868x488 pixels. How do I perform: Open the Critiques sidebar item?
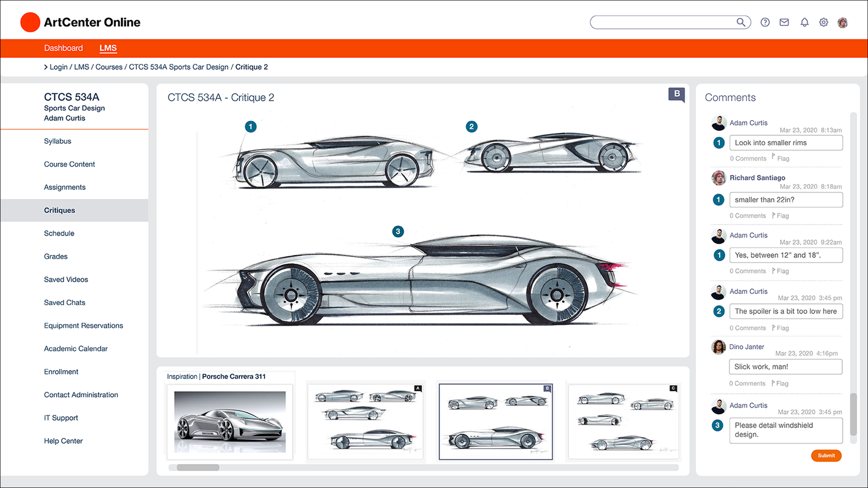click(x=59, y=210)
